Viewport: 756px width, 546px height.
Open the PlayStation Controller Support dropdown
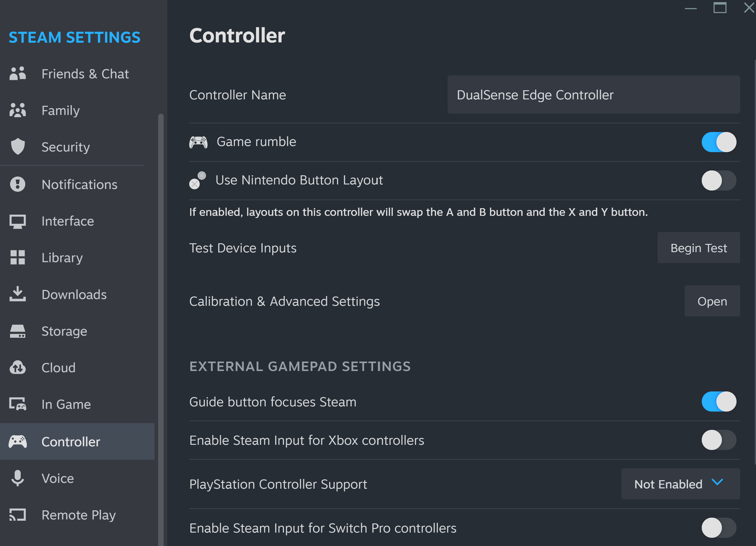tap(680, 484)
